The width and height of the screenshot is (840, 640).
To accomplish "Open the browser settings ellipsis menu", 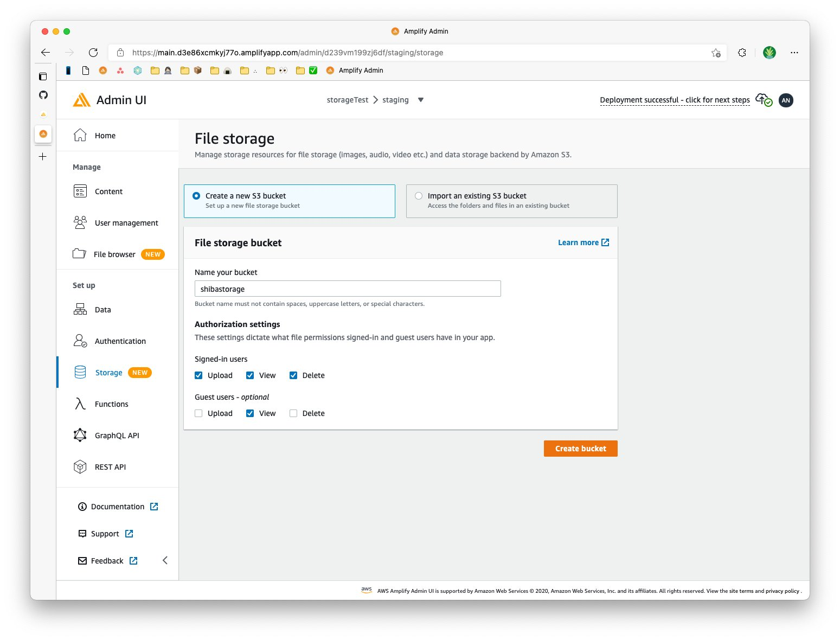I will tap(794, 53).
